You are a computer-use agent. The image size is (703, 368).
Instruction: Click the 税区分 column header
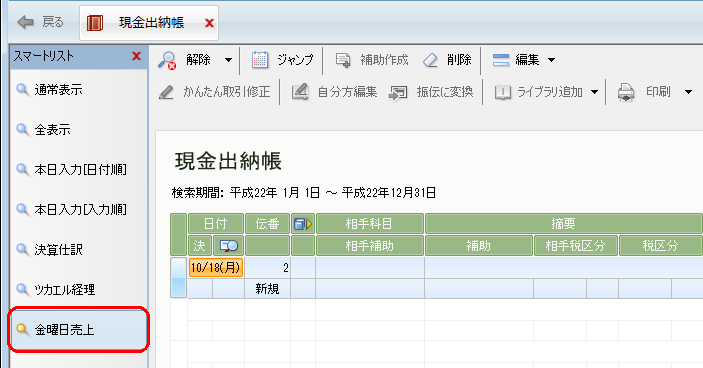coord(660,246)
